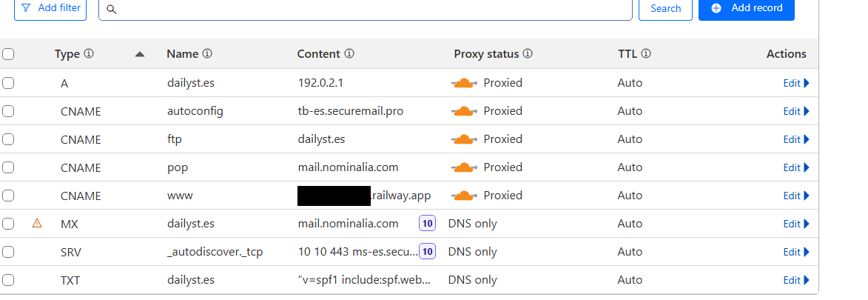The image size is (868, 300).
Task: Expand the Edit arrow for ftp record
Action: point(796,139)
